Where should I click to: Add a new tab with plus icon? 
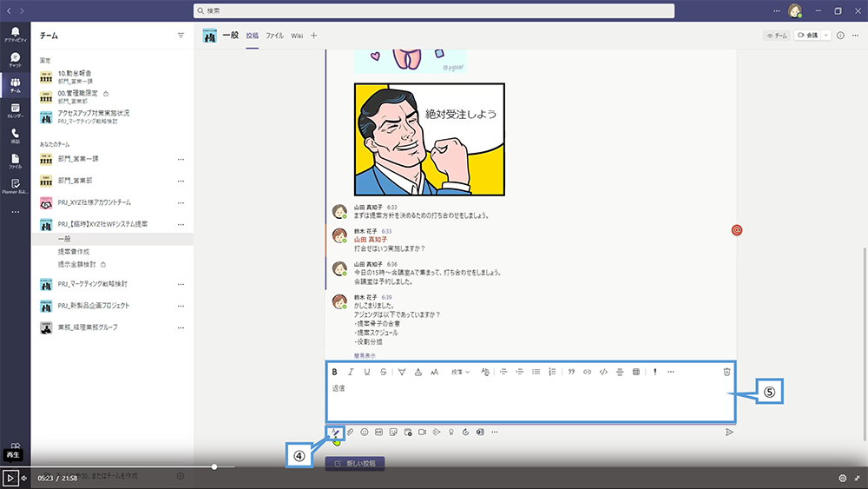tap(314, 36)
